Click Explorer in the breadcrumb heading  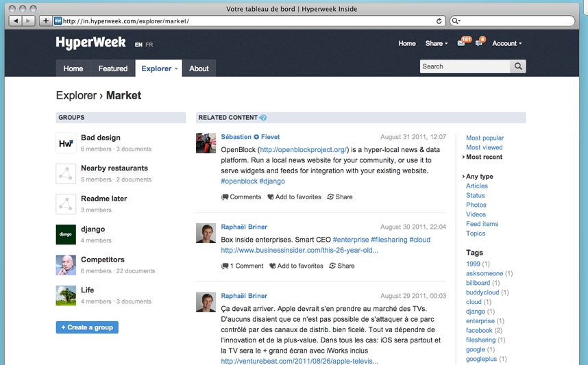click(x=76, y=96)
